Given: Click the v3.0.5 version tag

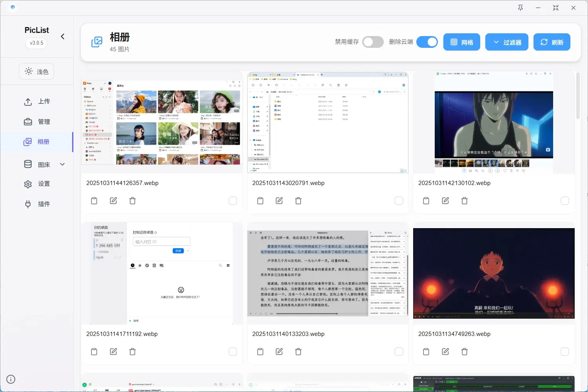Looking at the screenshot, I should pos(37,43).
